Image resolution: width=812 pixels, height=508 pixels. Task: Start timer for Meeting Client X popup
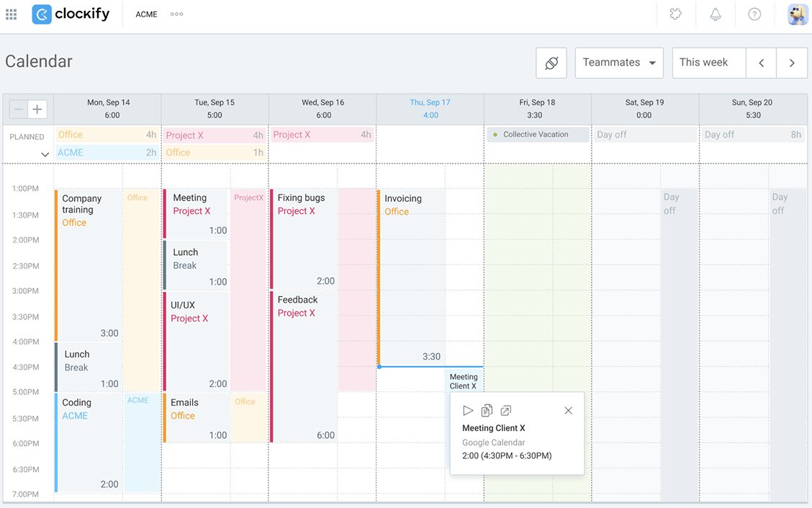coord(468,411)
